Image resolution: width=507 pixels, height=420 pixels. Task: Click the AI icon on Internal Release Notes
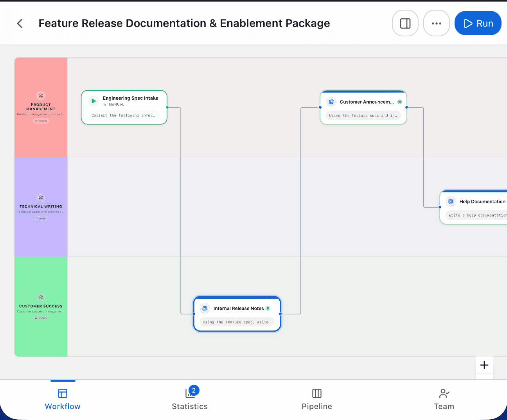205,308
